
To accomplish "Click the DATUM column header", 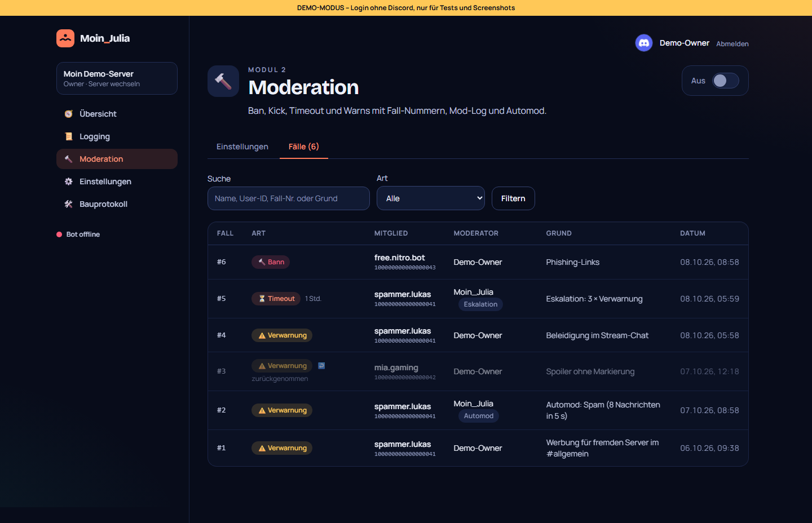I will coord(692,233).
